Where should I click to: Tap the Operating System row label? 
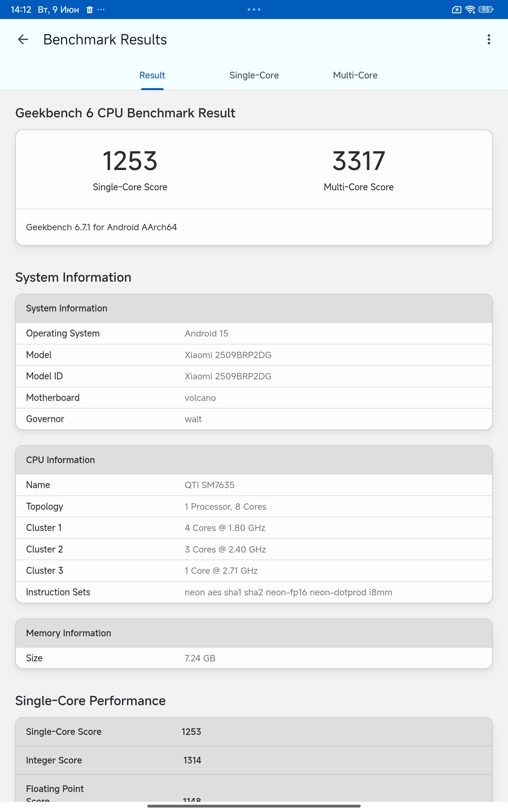[x=63, y=334]
